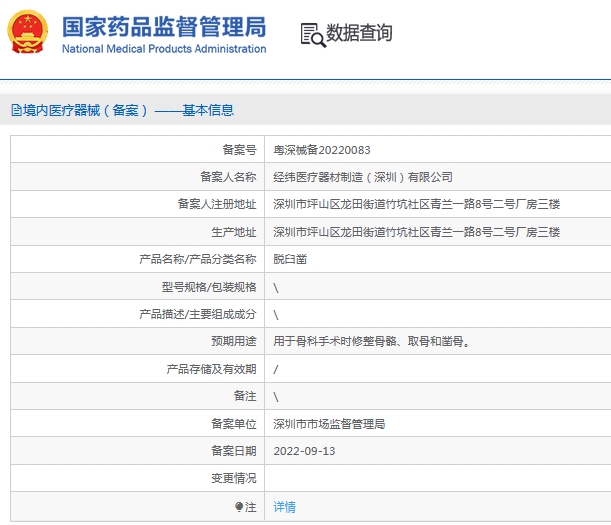The height and width of the screenshot is (525, 611).
Task: Click the registered address value in 备案人注册地址 row
Action: click(417, 204)
